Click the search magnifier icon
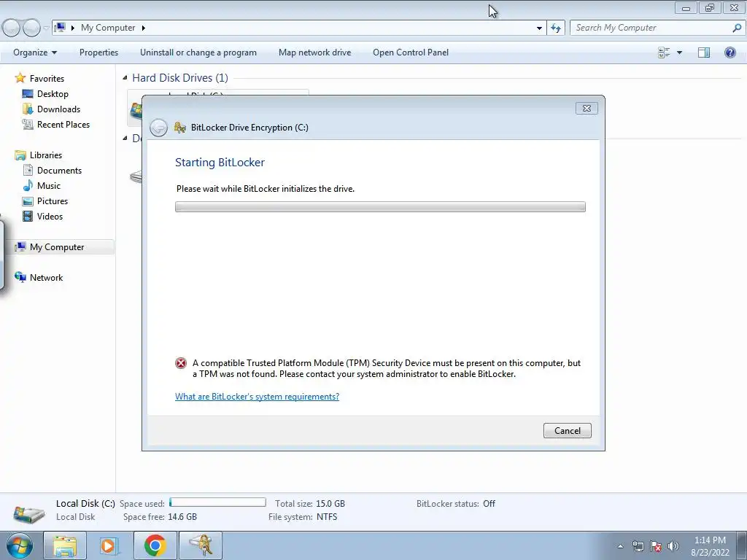 [737, 28]
